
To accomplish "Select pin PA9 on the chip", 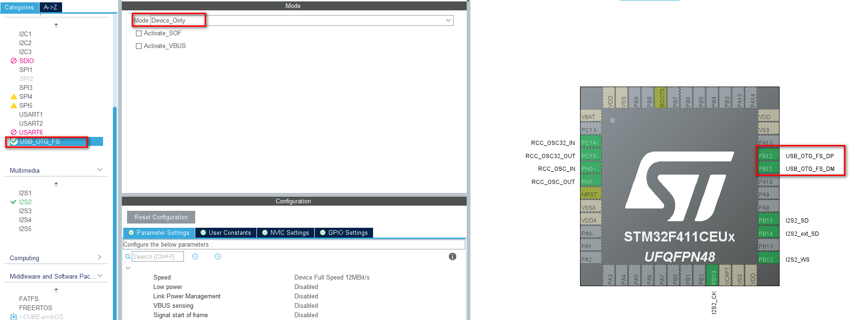I will click(768, 194).
